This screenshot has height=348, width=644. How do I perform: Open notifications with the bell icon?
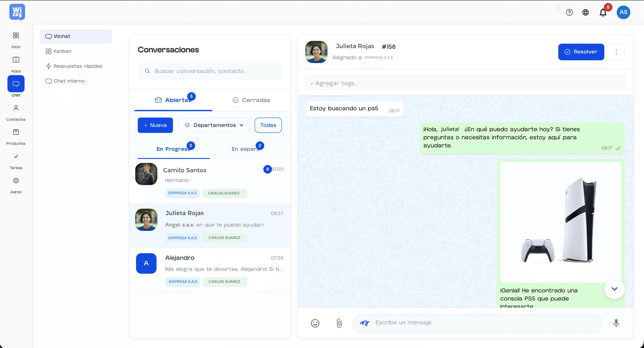tap(603, 12)
